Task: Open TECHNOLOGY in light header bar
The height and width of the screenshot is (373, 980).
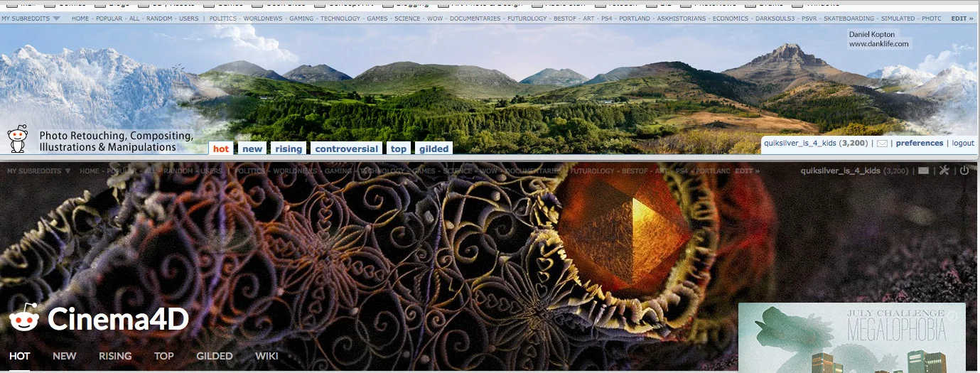Action: tap(340, 18)
